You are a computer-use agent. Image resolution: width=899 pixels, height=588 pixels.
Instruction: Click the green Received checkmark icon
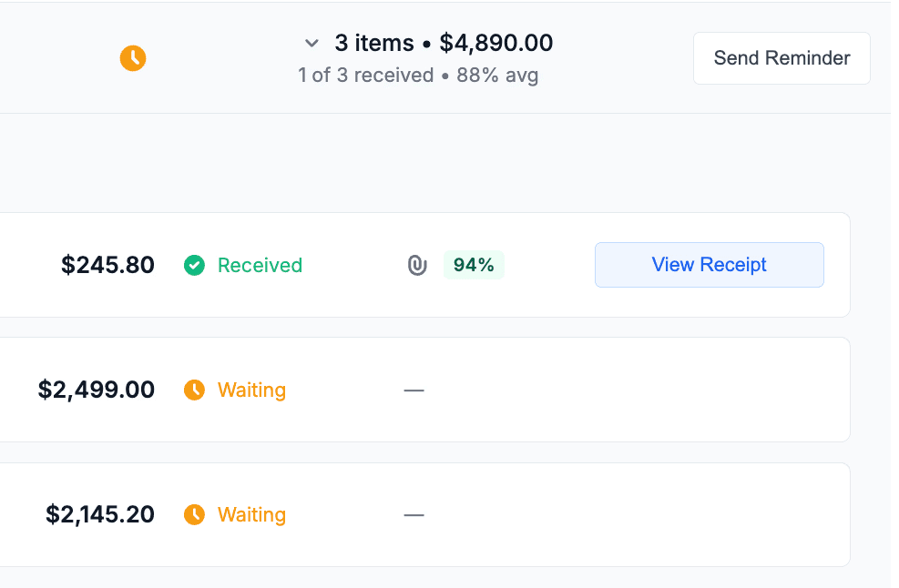pos(194,265)
